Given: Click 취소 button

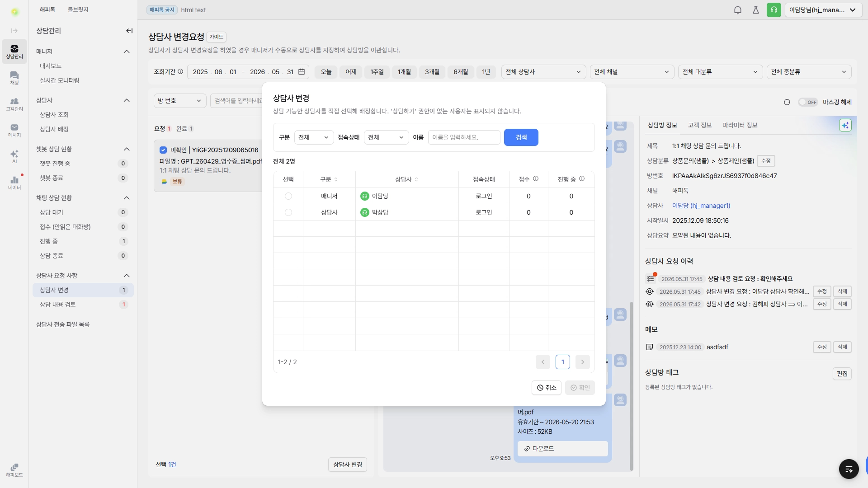Looking at the screenshot, I should coord(547,388).
